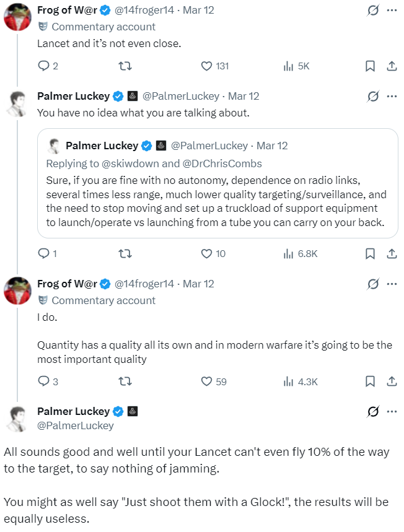This screenshot has height=532, width=404.
Task: Open more options on first tweet
Action: click(391, 11)
